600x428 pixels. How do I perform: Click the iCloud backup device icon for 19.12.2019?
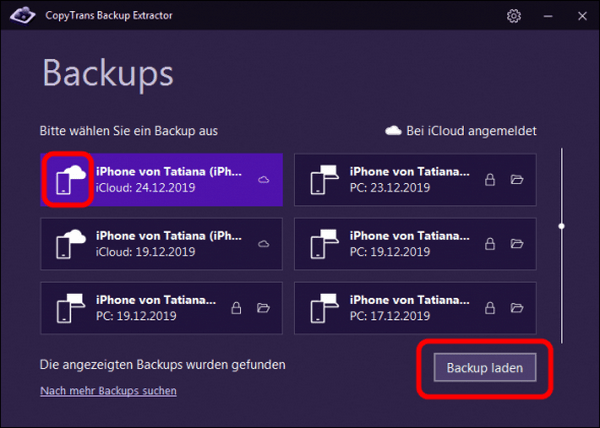[71, 244]
